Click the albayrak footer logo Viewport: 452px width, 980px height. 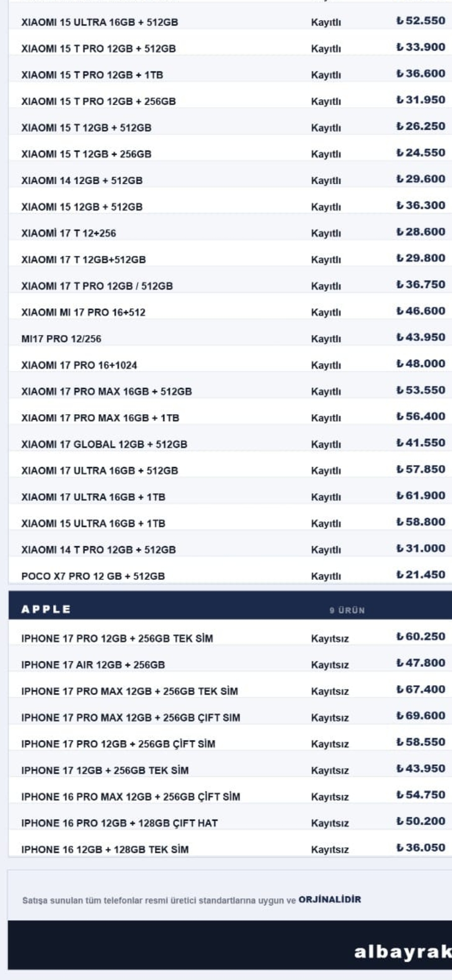(x=403, y=952)
